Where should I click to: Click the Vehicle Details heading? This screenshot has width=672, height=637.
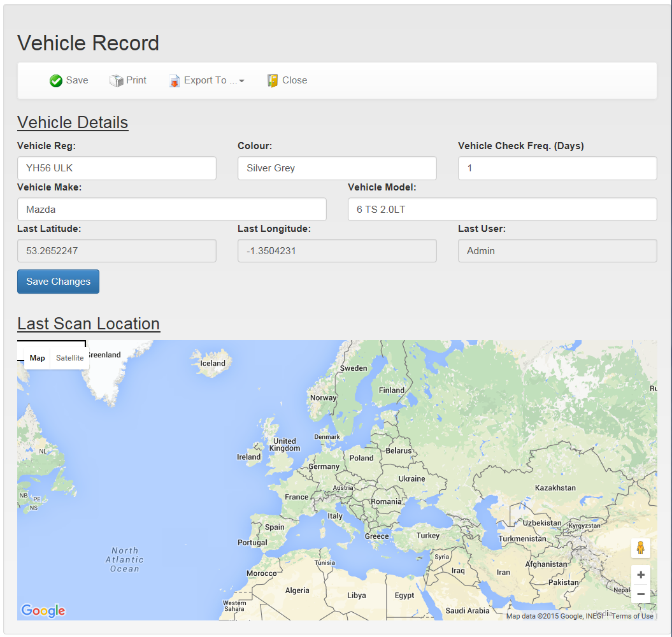(73, 122)
